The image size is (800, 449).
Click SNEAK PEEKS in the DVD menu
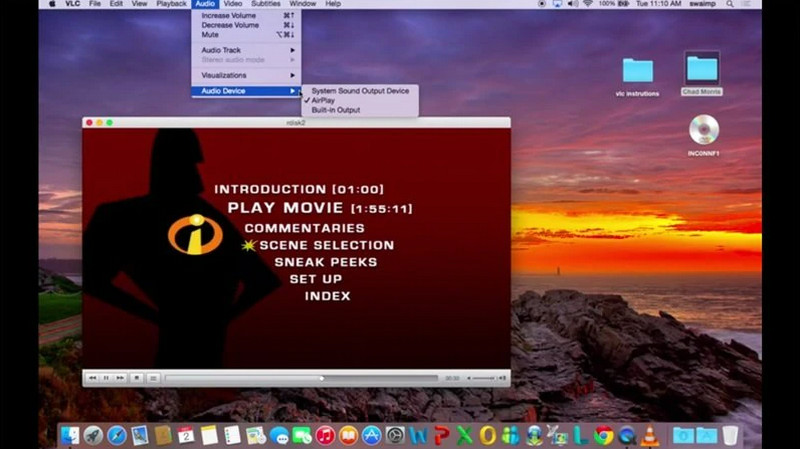click(x=326, y=262)
